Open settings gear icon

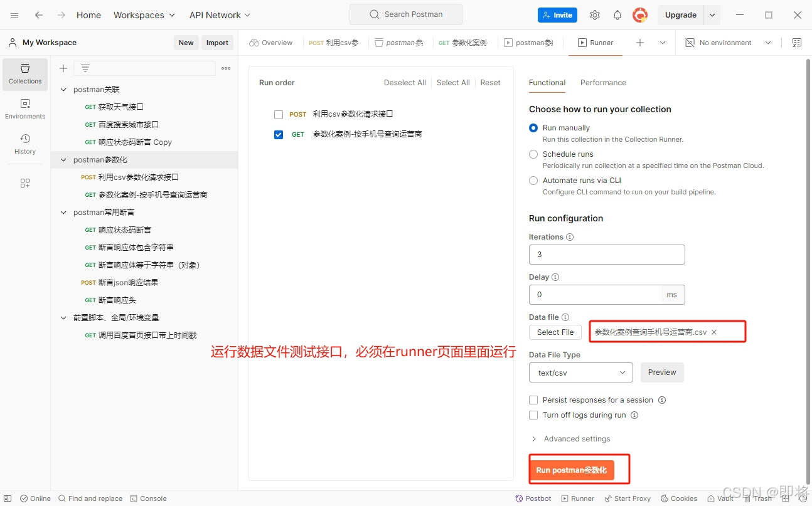[x=595, y=15]
